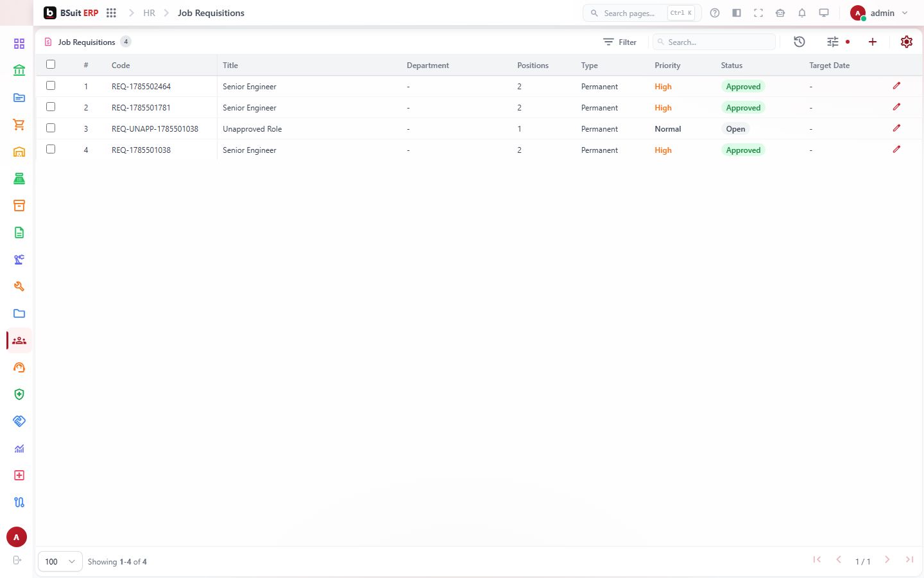924x578 pixels.
Task: Open the notifications bell
Action: 802,13
